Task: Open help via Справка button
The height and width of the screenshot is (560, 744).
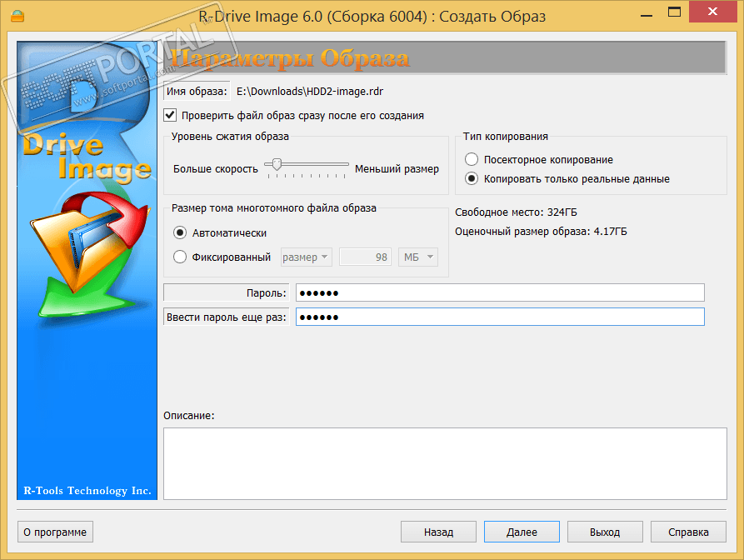Action: click(688, 532)
